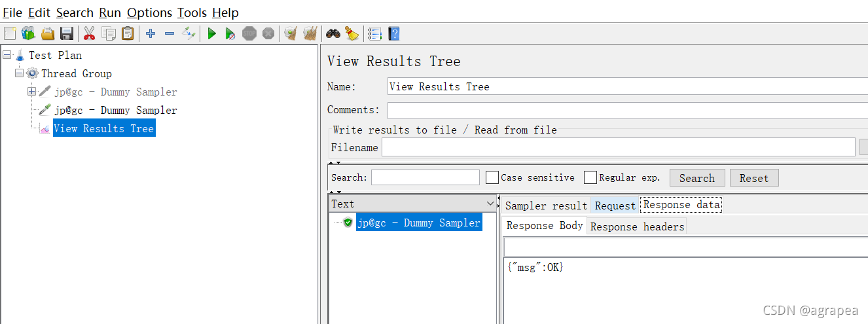The width and height of the screenshot is (868, 324).
Task: Open help with question mark book icon
Action: click(393, 33)
